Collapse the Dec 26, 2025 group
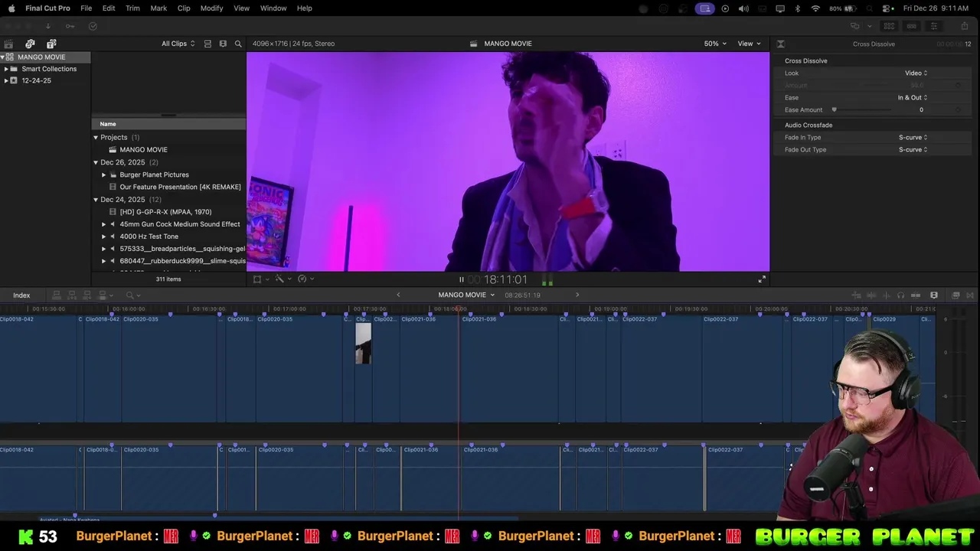The width and height of the screenshot is (980, 551). click(96, 162)
